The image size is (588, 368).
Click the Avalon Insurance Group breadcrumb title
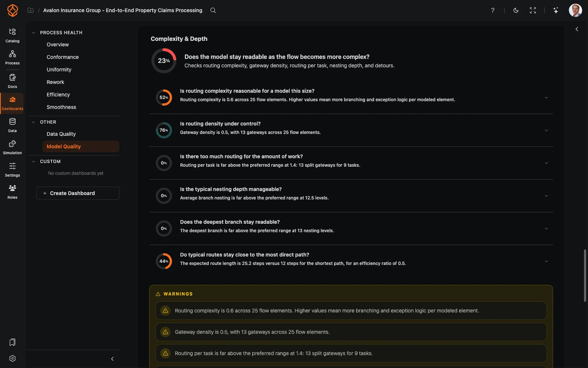point(123,10)
